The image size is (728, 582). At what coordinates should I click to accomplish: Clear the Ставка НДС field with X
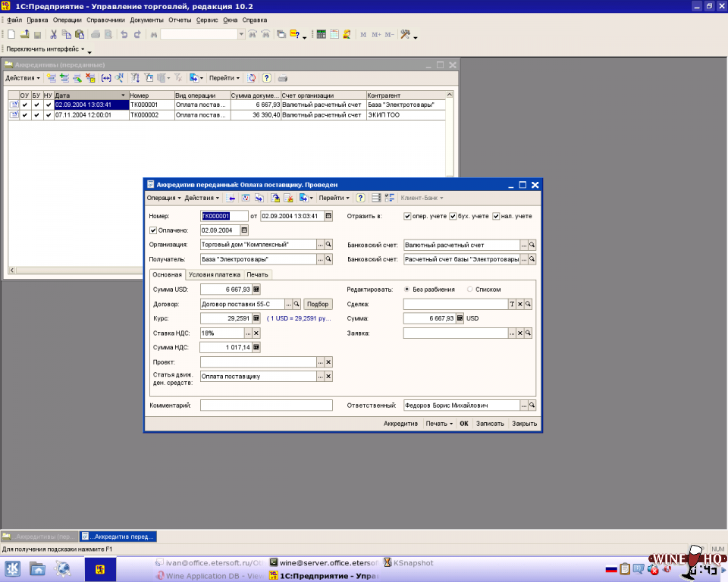click(x=256, y=333)
